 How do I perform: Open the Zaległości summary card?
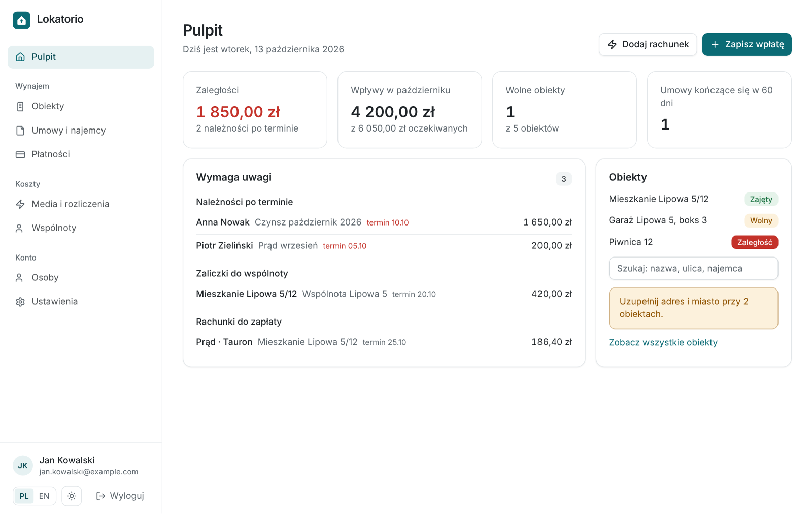tap(255, 110)
